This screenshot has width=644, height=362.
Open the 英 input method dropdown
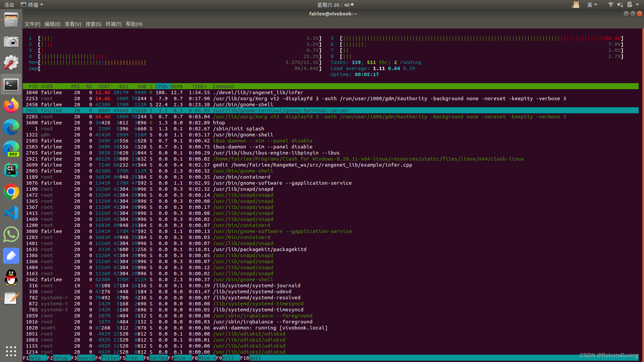[592, 4]
